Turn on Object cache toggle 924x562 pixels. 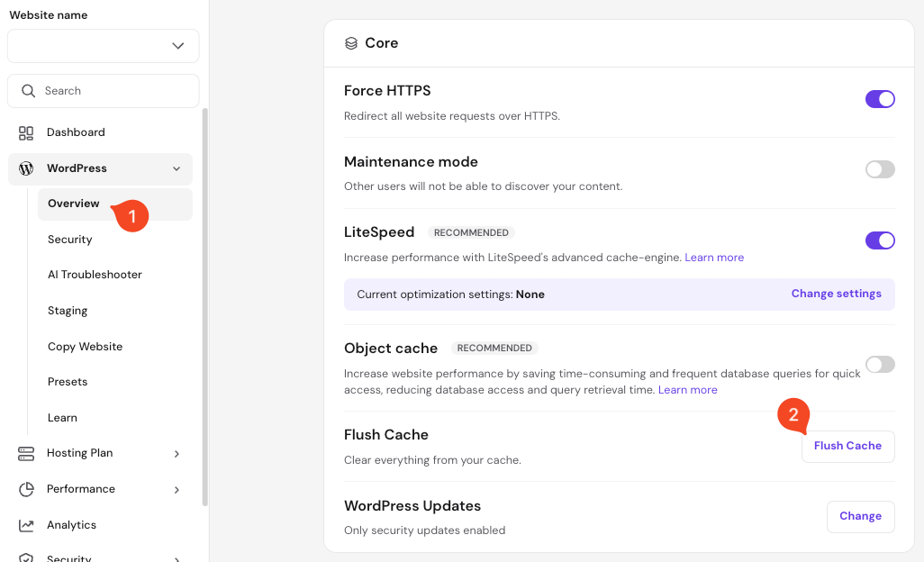coord(880,365)
